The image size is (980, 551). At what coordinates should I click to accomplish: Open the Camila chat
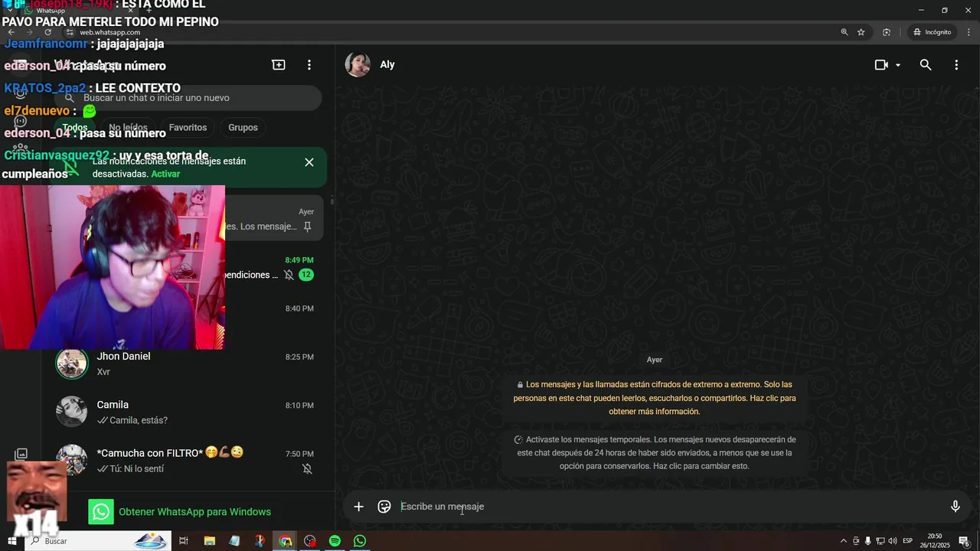[188, 412]
